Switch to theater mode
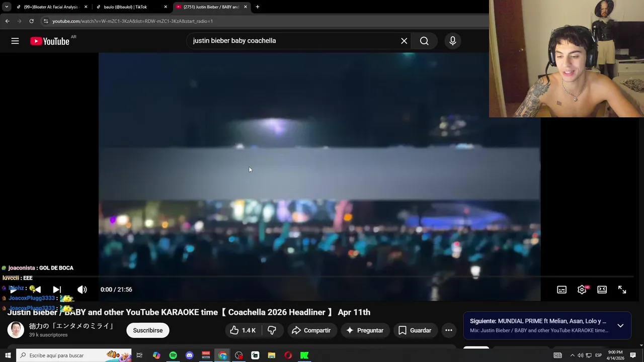 point(602,290)
